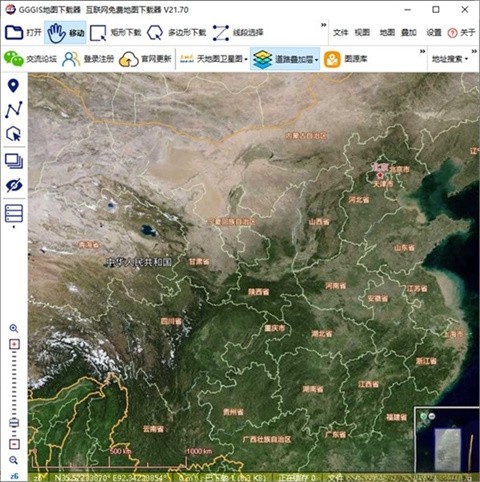Click the 中华人民共和国 label on map
480x482 pixels.
(x=138, y=262)
